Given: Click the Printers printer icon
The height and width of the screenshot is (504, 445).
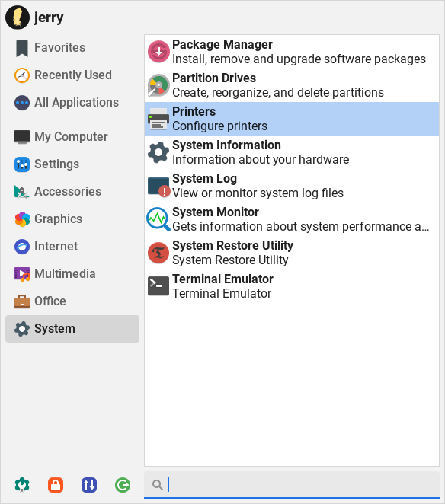Looking at the screenshot, I should (x=158, y=119).
